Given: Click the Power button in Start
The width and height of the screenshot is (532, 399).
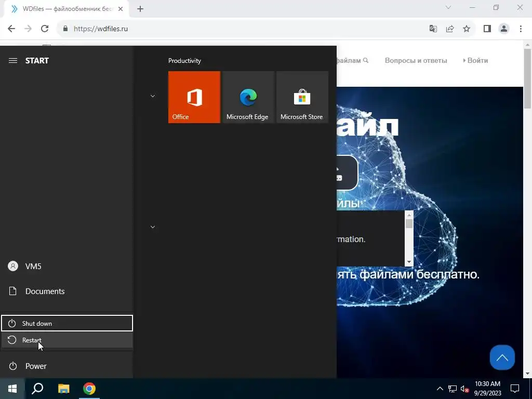Looking at the screenshot, I should 67,366.
